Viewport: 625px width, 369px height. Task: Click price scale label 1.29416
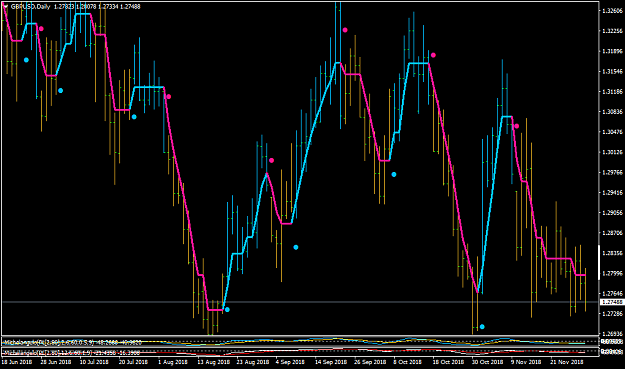coord(612,193)
